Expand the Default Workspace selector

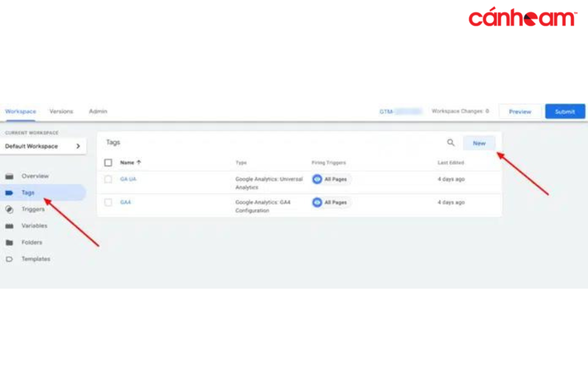tap(43, 146)
